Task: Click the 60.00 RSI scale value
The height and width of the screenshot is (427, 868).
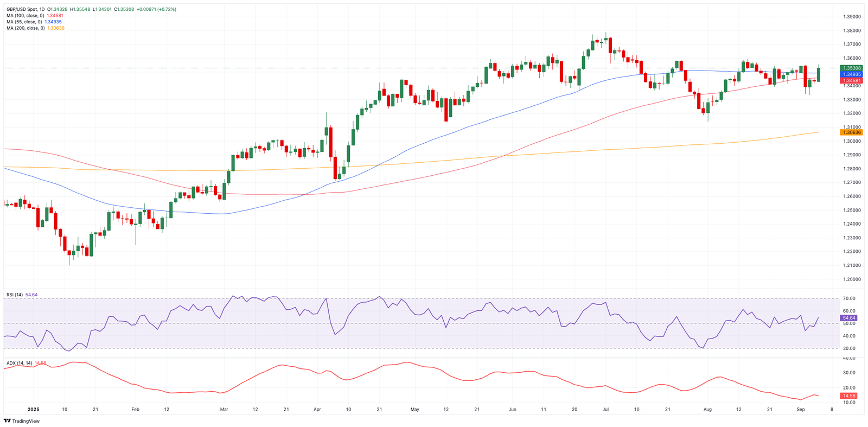Action: [849, 311]
